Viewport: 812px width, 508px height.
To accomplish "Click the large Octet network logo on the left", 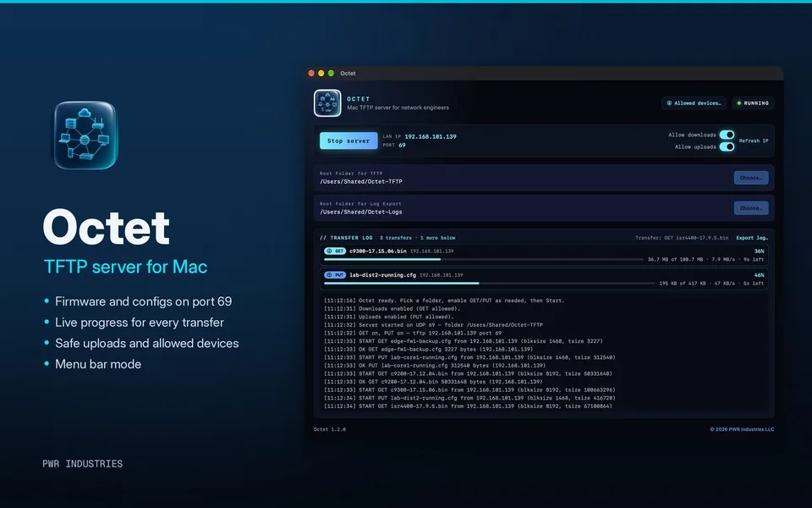I will 85,135.
